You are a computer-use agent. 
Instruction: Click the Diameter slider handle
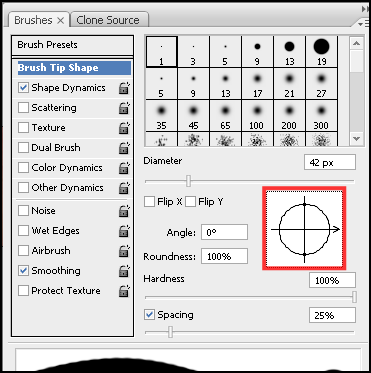tap(189, 181)
